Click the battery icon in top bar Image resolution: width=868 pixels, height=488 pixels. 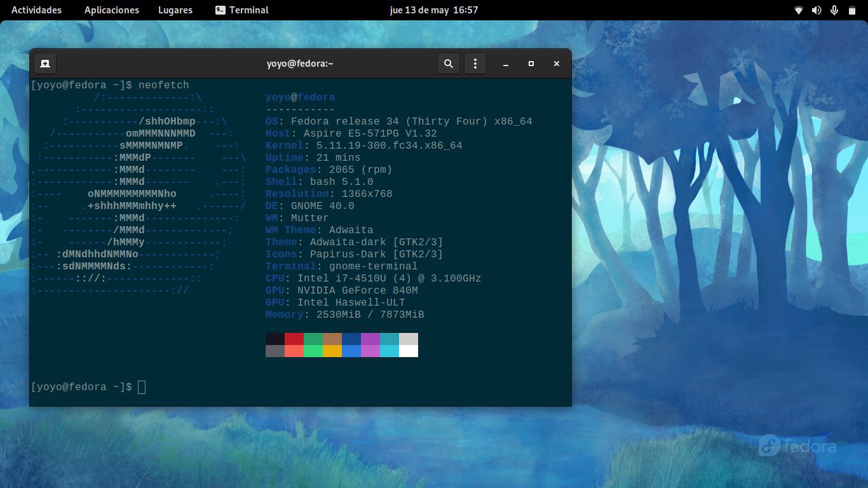[852, 10]
